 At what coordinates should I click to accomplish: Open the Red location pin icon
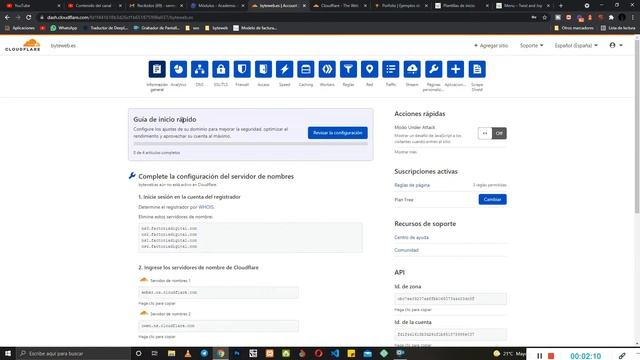(369, 69)
